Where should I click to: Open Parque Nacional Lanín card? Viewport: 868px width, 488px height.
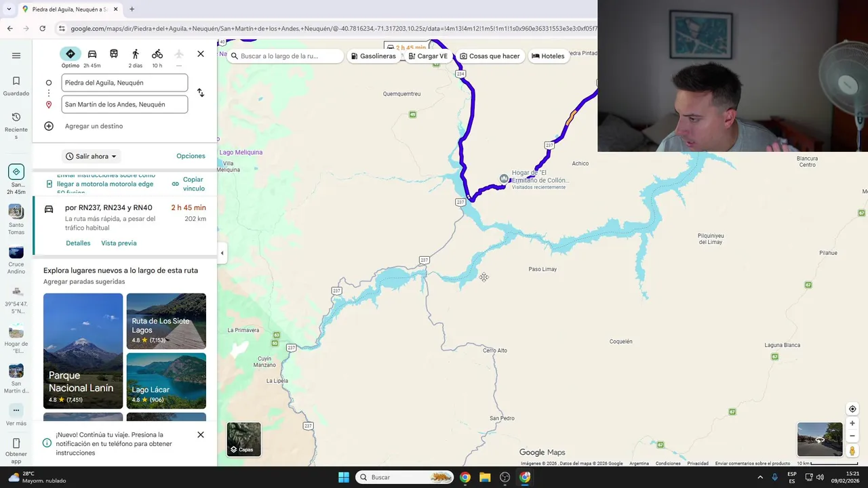(83, 351)
